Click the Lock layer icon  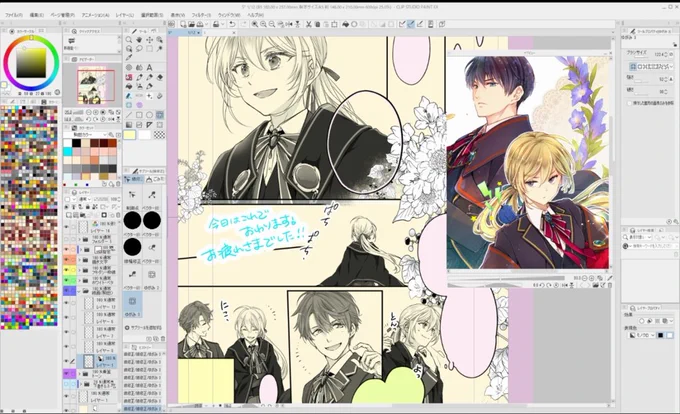point(88,207)
